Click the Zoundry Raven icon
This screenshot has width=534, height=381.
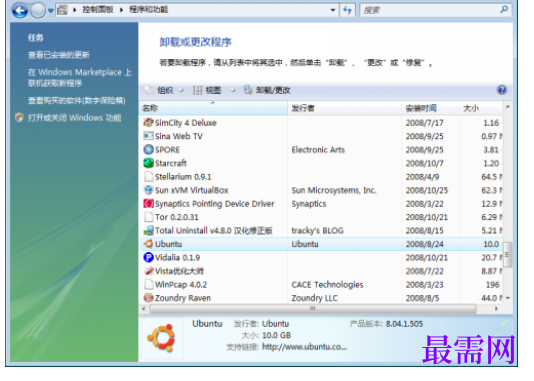click(x=148, y=298)
